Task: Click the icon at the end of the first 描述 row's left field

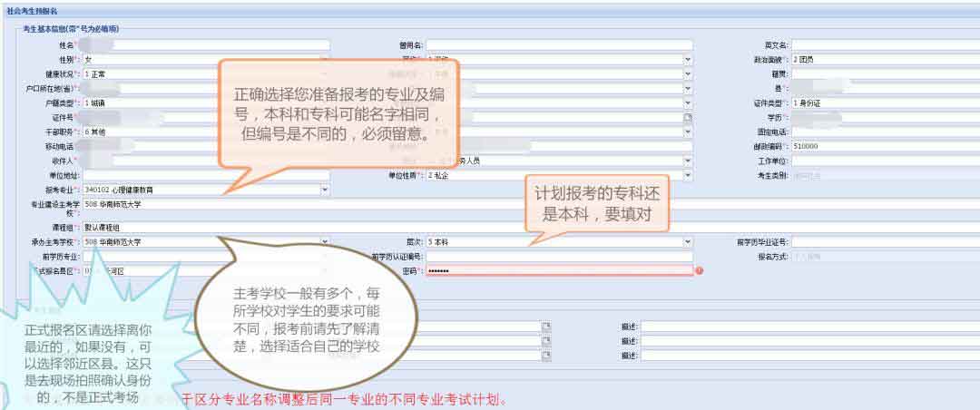Action: pyautogui.click(x=546, y=327)
